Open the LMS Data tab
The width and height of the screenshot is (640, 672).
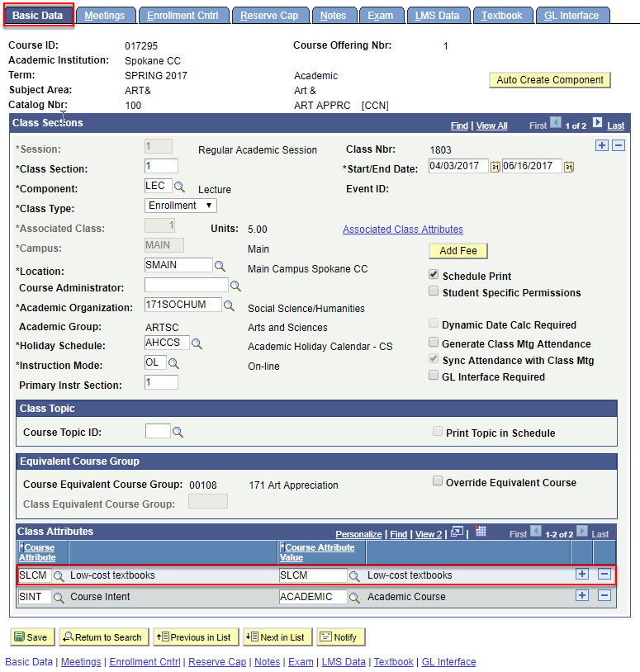pos(438,16)
